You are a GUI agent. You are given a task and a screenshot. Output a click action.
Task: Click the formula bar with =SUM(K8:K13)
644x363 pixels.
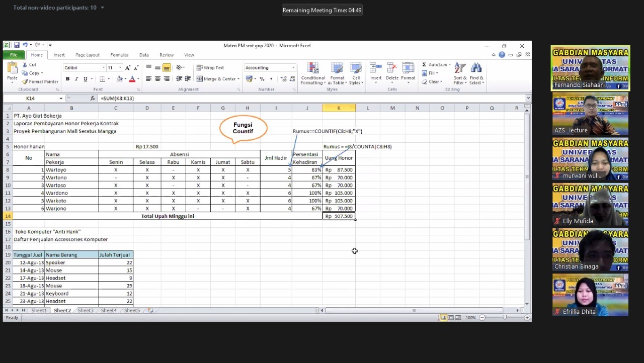click(311, 99)
